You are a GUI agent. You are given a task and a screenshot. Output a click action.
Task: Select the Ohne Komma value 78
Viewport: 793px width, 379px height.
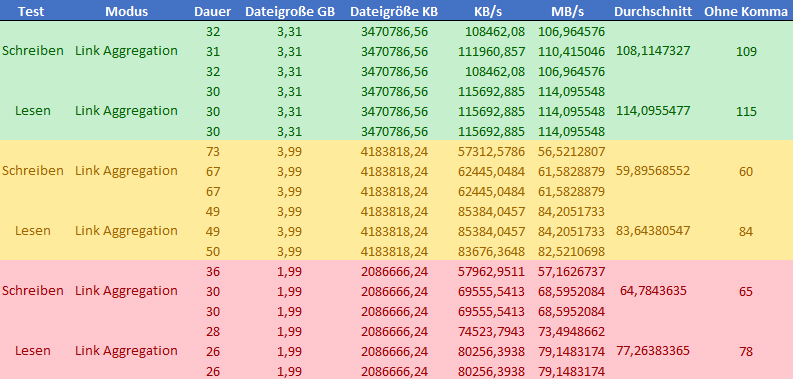(746, 352)
